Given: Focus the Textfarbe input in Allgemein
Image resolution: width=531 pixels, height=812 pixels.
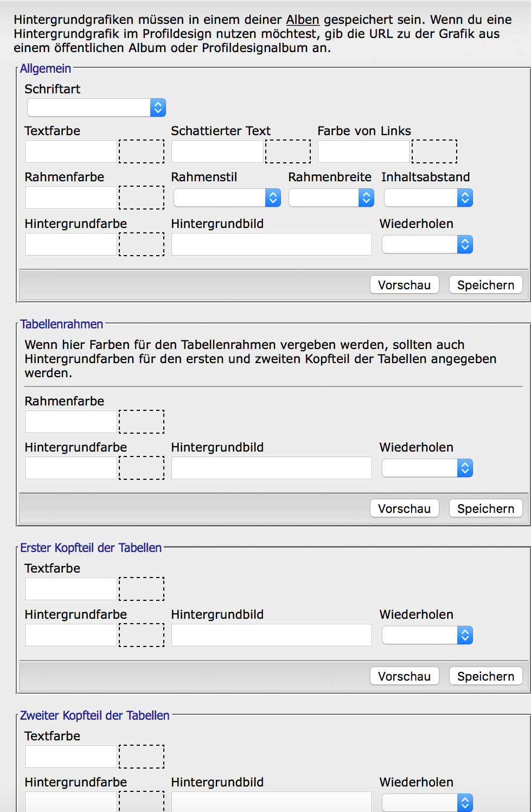Looking at the screenshot, I should (71, 151).
